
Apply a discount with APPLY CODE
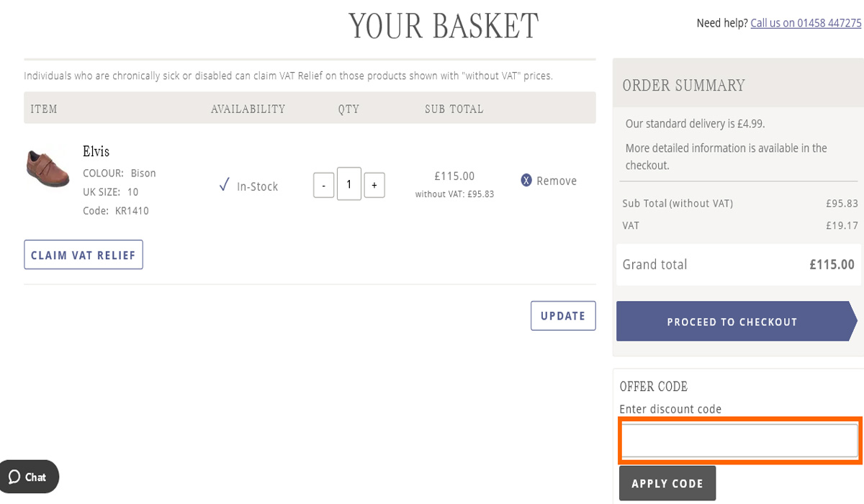click(667, 482)
